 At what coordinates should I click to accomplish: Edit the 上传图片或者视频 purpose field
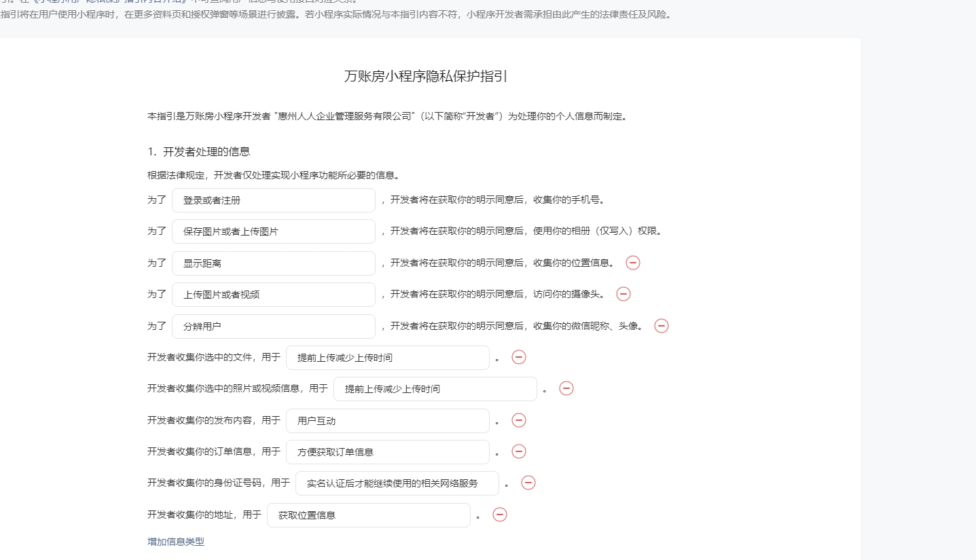tap(274, 295)
